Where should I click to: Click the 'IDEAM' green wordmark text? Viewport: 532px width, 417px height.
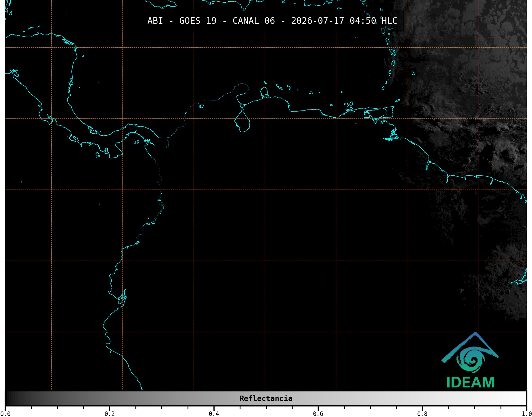pyautogui.click(x=470, y=382)
